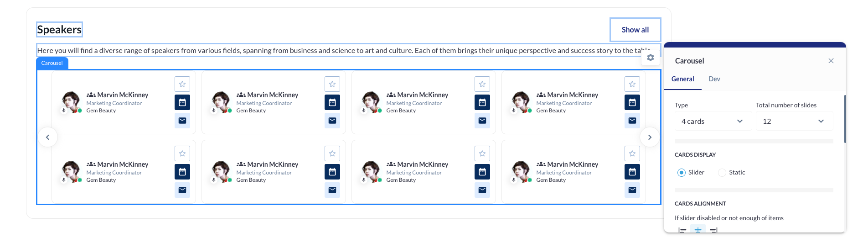Click Gem Beauty on third top-row card
This screenshot has width=868, height=243.
click(401, 111)
